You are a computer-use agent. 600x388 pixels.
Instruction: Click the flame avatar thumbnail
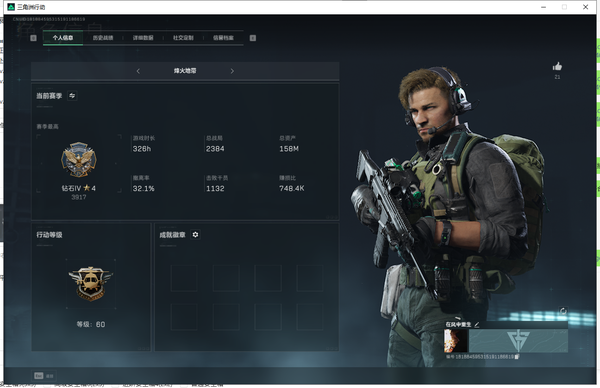pyautogui.click(x=455, y=341)
